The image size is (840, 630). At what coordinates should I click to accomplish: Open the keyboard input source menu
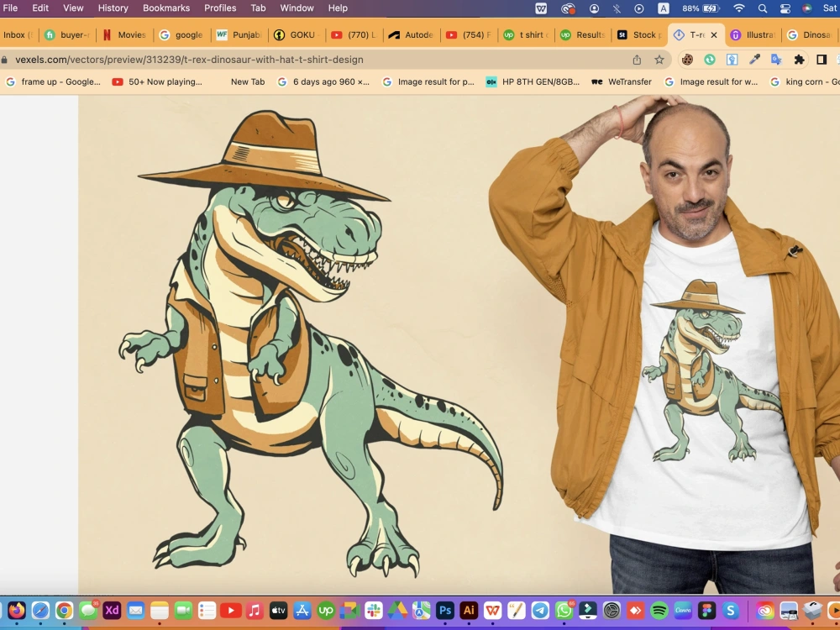point(664,8)
